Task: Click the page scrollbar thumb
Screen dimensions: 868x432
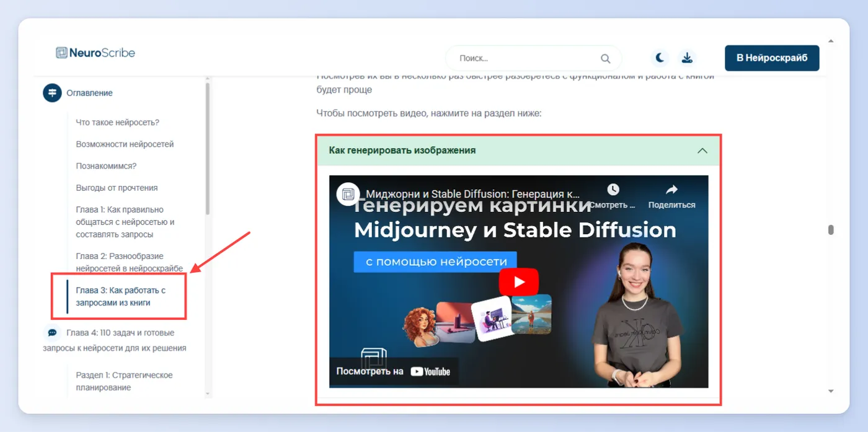Action: (x=831, y=230)
